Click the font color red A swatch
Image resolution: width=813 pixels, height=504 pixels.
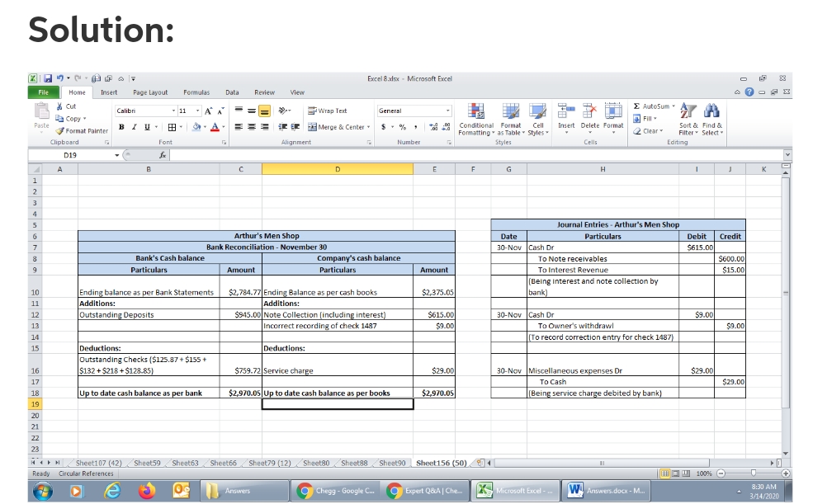coord(212,127)
